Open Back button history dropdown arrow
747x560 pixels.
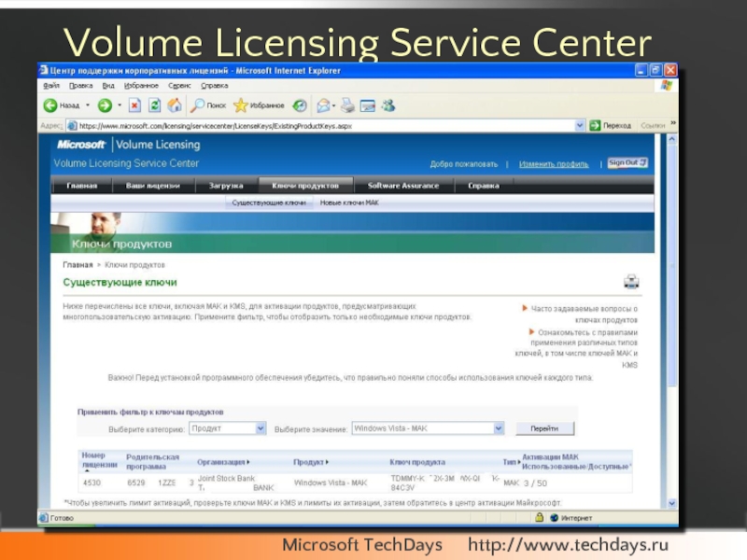(x=88, y=105)
